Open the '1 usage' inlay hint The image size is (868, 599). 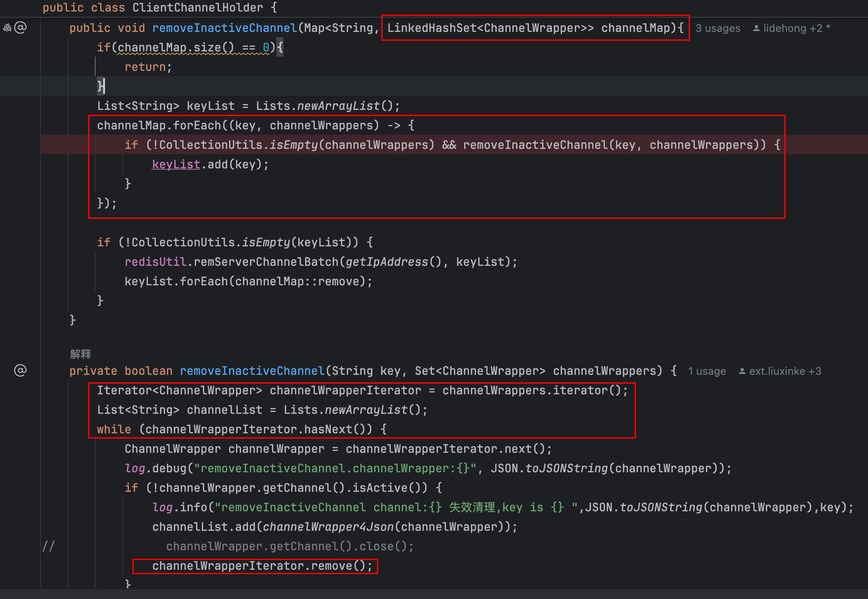pos(707,371)
